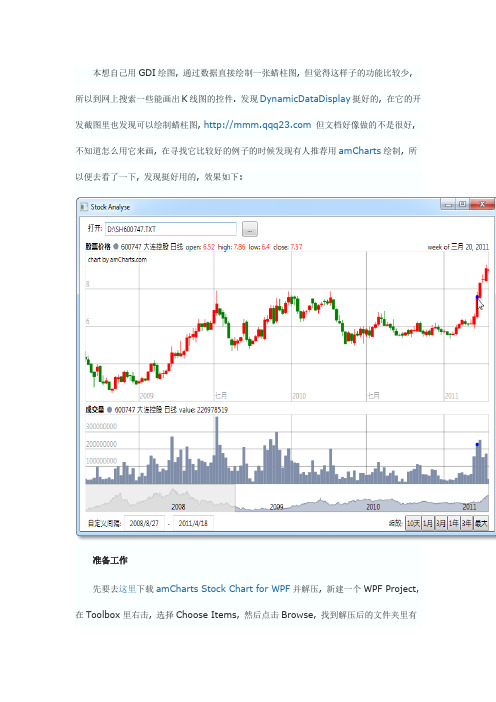Select the 1月 zoom period button
The image size is (496, 702).
coord(428,523)
